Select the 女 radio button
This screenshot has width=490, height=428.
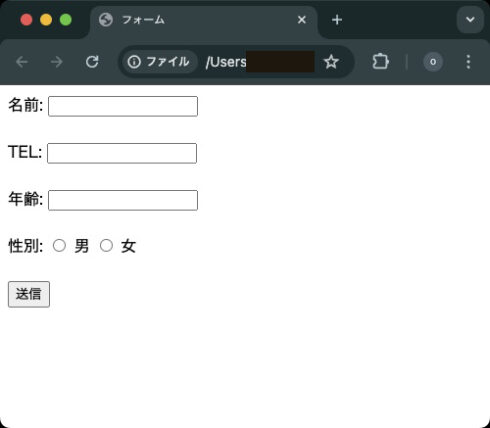(x=106, y=245)
